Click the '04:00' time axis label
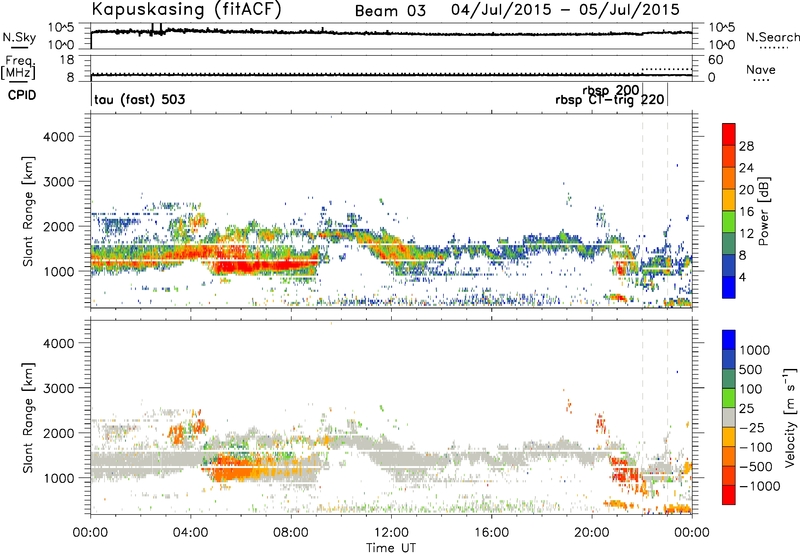 click(191, 533)
